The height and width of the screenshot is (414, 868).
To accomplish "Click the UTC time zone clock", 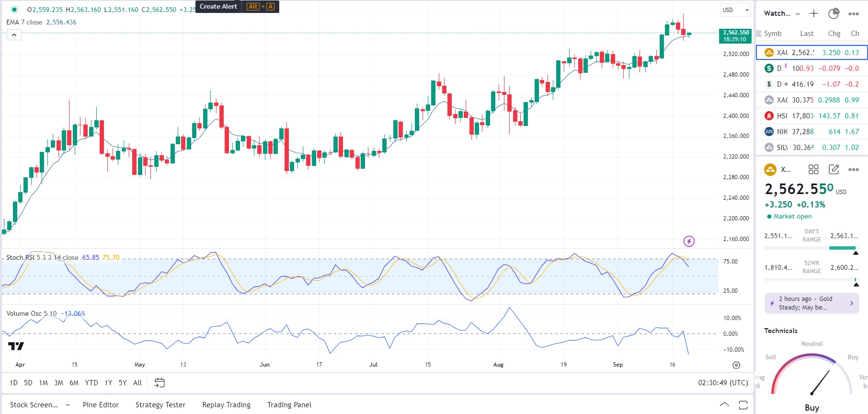I will 723,382.
